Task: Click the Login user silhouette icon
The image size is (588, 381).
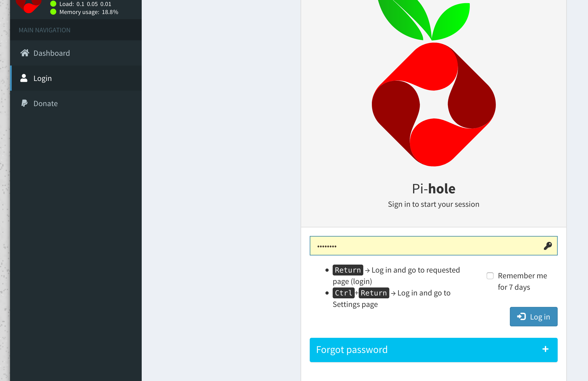Action: pyautogui.click(x=24, y=78)
